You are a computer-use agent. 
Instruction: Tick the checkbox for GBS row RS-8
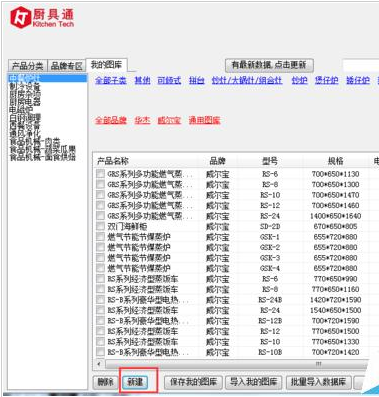[100, 184]
